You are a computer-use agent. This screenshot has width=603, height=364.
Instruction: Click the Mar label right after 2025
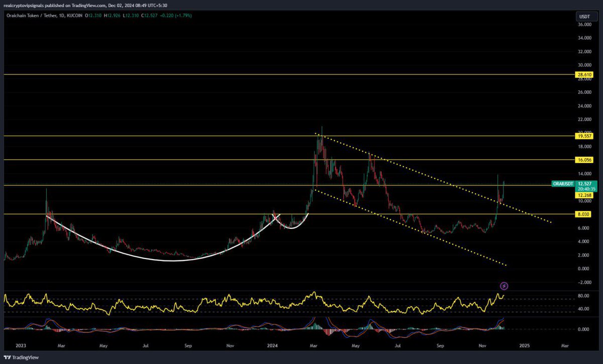565,345
